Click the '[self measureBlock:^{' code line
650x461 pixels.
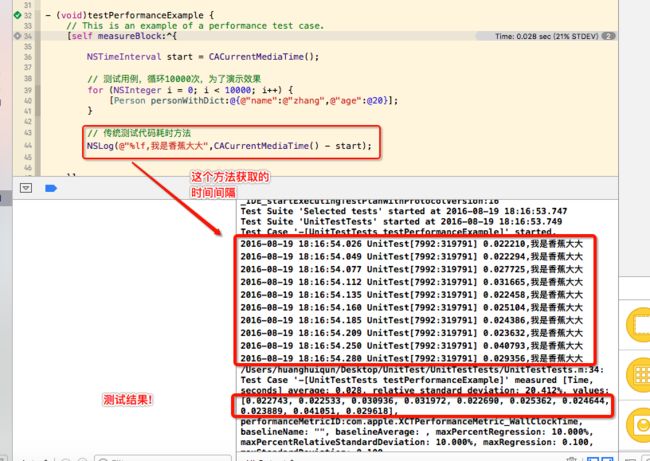point(122,36)
